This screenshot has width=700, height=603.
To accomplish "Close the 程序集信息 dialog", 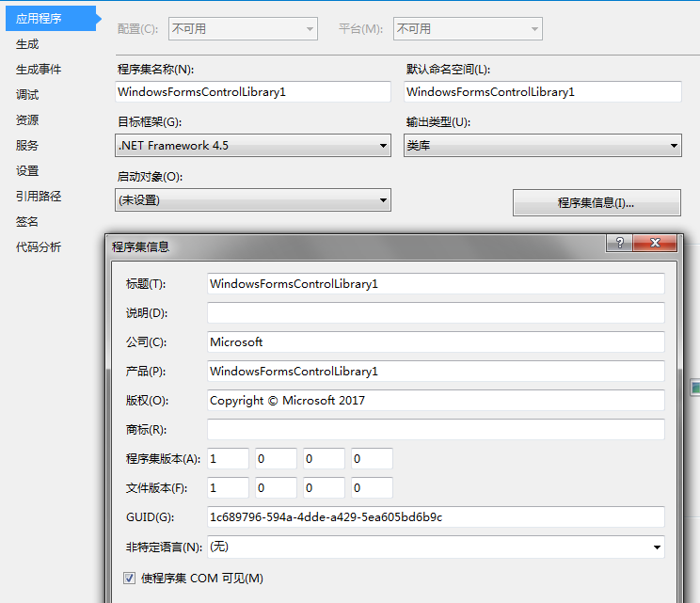I will point(655,243).
